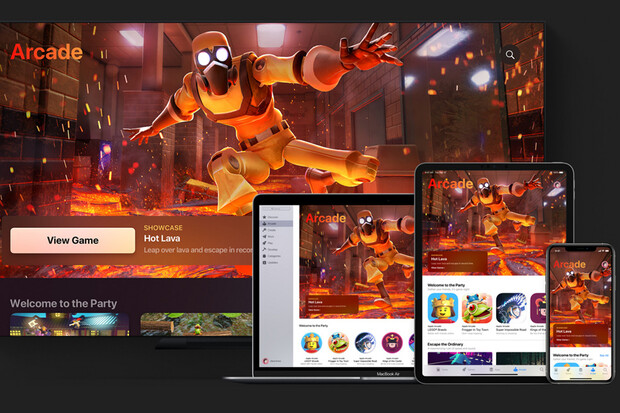Click the Welcome to the Party heading on TV

pyautogui.click(x=64, y=303)
